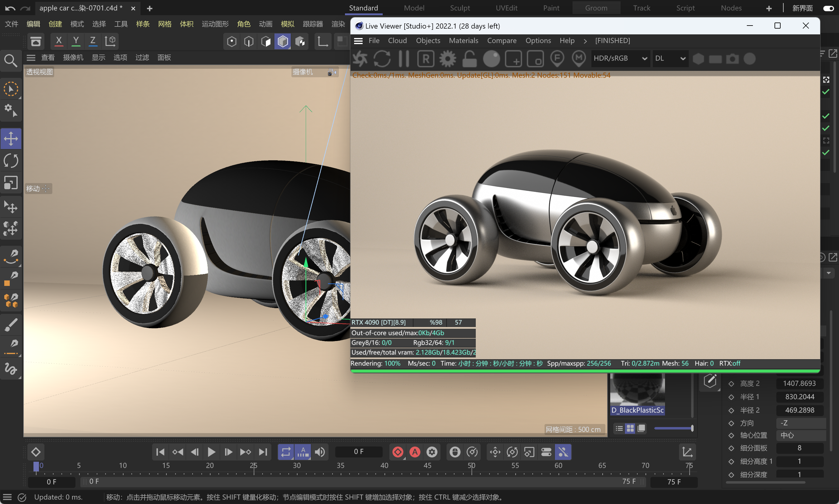Toggle sound speaker during playback

click(x=320, y=452)
